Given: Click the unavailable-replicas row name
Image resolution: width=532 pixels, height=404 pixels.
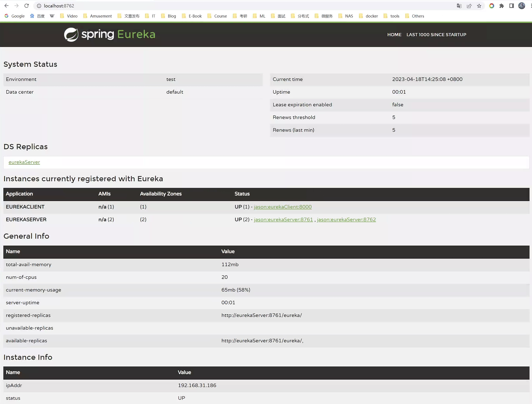Looking at the screenshot, I should pos(29,328).
